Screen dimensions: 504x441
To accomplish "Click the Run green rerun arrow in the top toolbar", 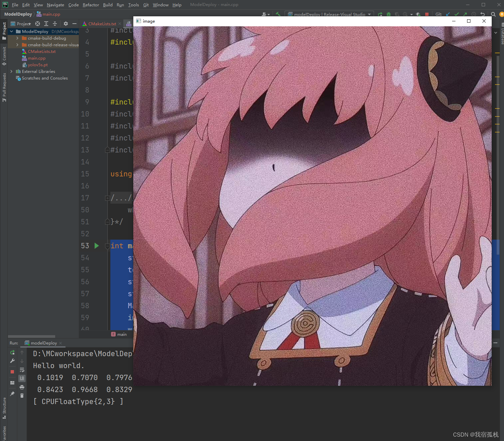I will 380,14.
